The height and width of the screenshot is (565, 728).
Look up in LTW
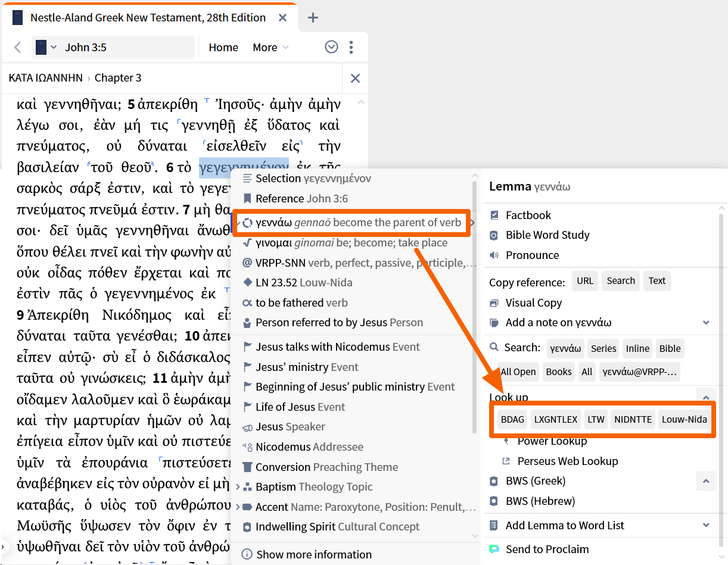point(596,419)
